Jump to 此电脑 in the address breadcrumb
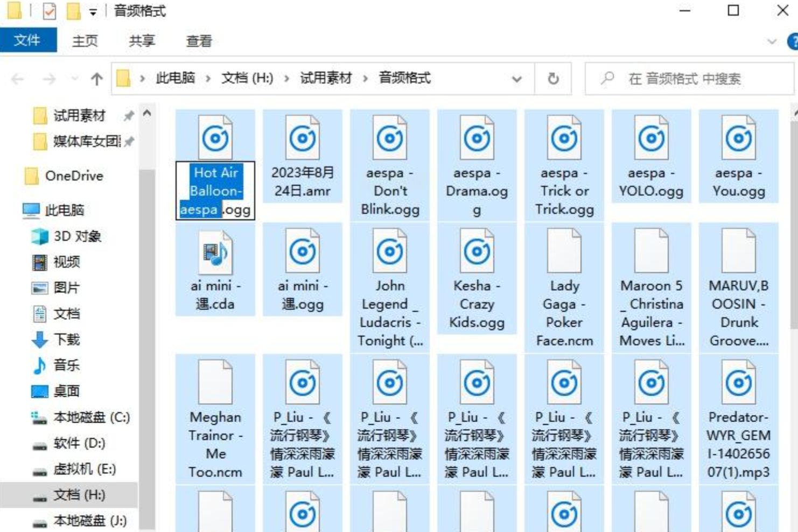Screen dimensions: 798x532 coord(176,79)
